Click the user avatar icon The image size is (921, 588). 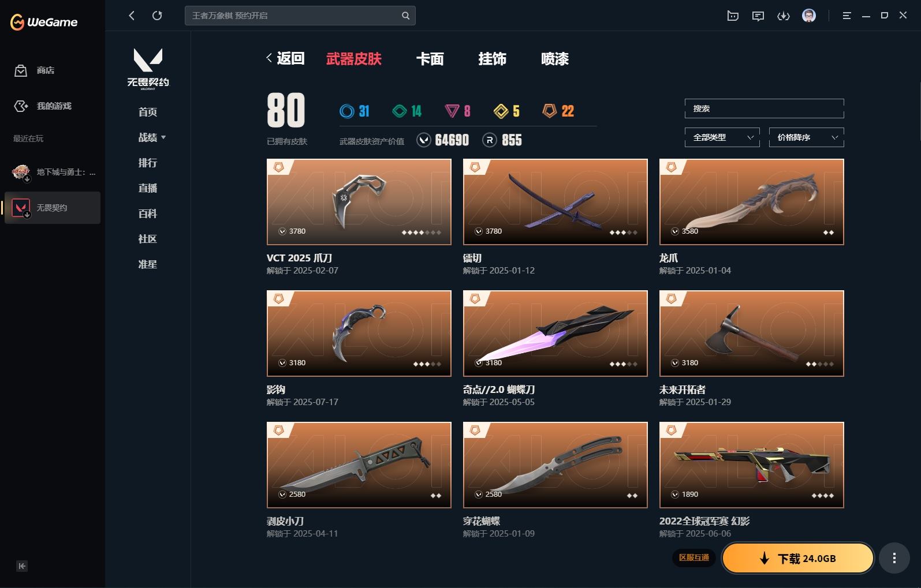point(809,16)
